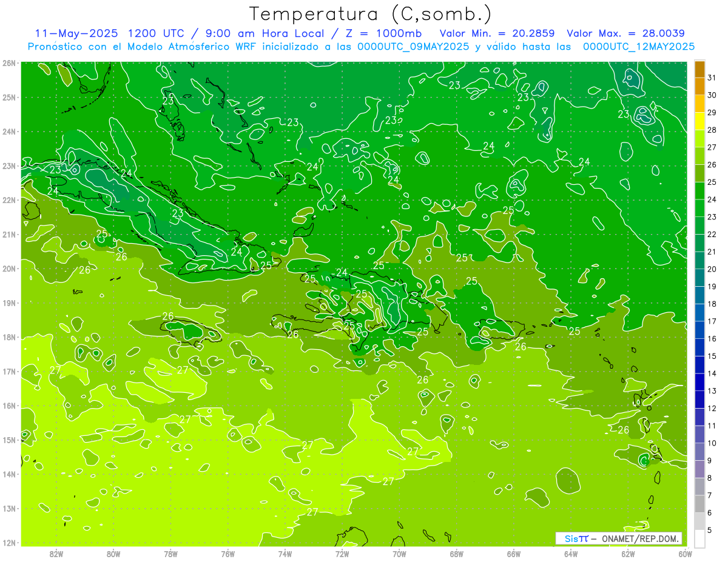Click the '60W' longitude axis label
The image size is (728, 562).
(685, 554)
